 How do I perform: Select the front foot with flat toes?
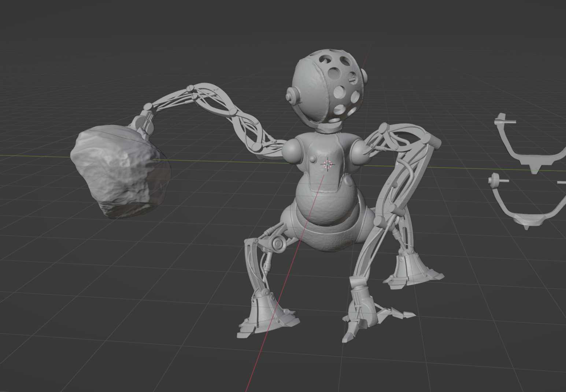(268, 316)
